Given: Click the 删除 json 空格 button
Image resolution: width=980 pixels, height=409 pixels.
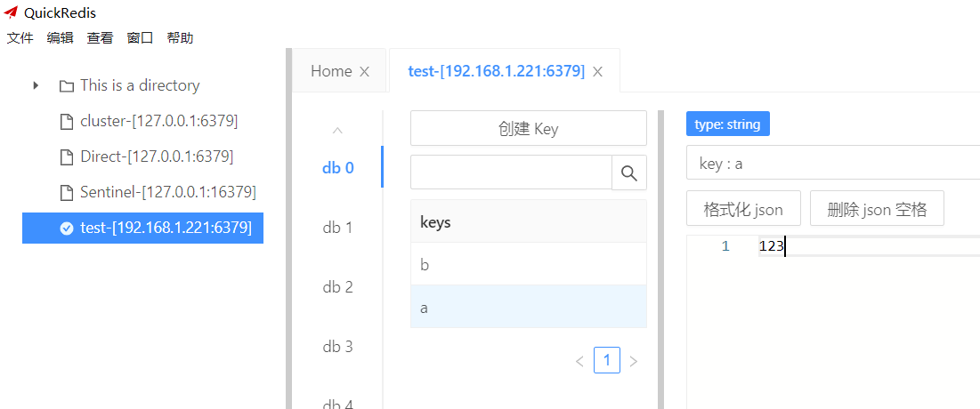Looking at the screenshot, I should 877,209.
